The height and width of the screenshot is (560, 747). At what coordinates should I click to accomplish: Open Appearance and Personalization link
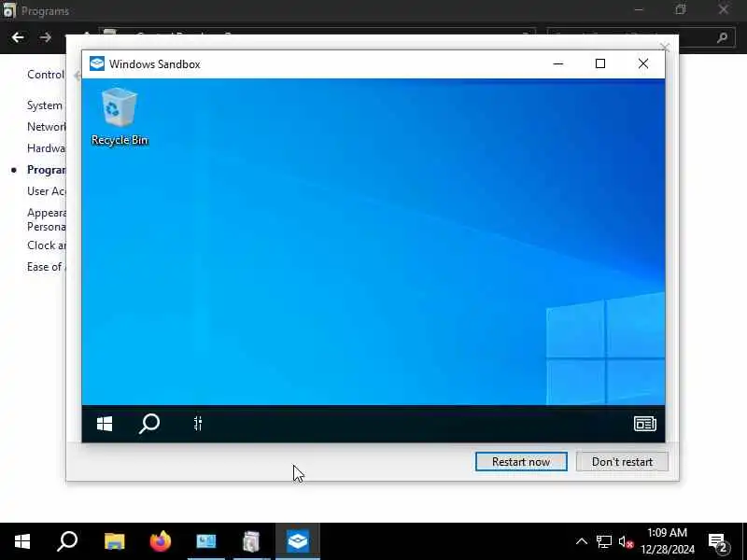(x=46, y=219)
